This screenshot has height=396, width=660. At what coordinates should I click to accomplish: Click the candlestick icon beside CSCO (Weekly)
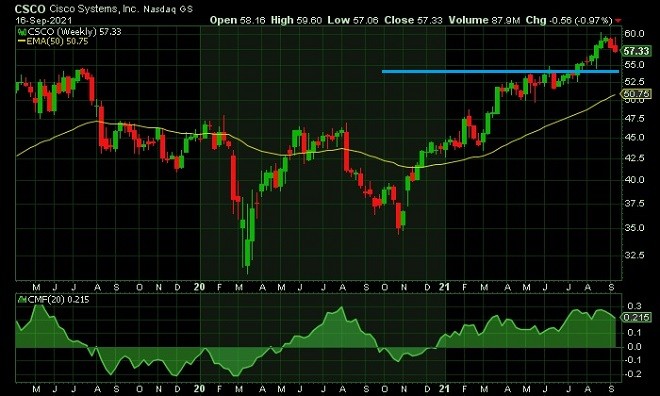click(22, 32)
